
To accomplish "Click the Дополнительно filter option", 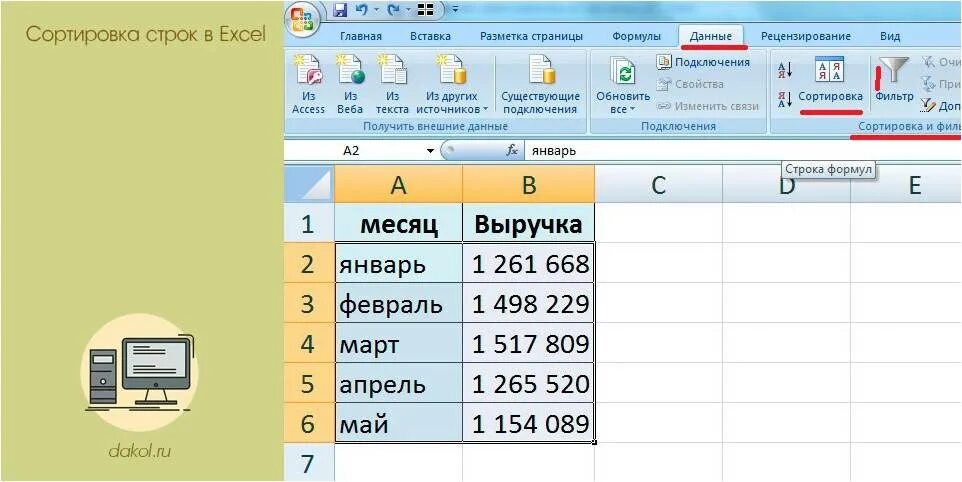I will 941,105.
